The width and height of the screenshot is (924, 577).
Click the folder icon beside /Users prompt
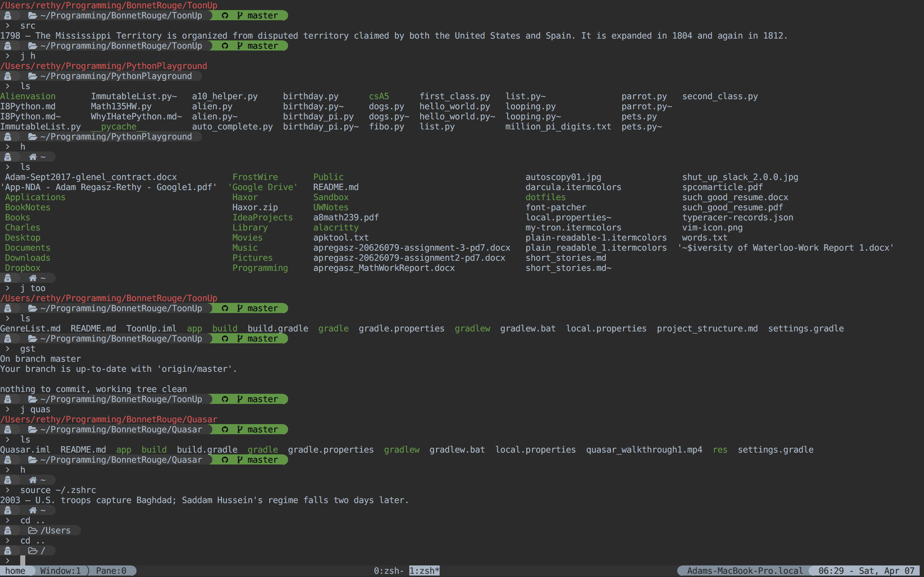tap(32, 530)
